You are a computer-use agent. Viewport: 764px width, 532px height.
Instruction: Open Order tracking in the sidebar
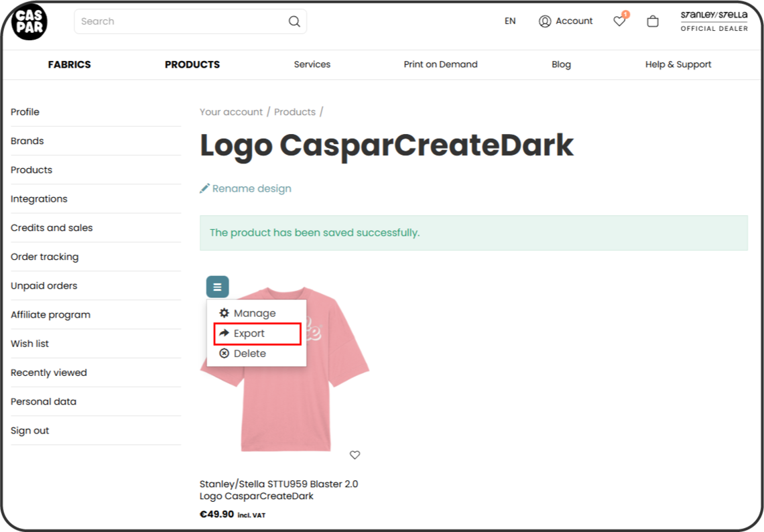(x=44, y=257)
